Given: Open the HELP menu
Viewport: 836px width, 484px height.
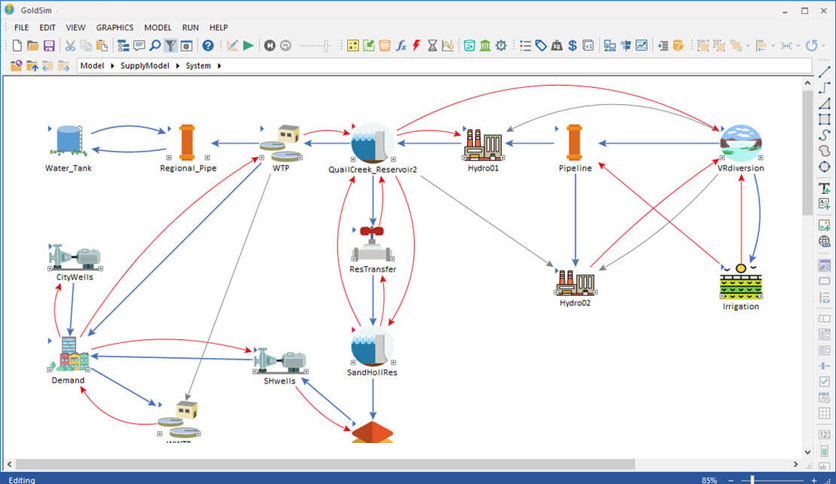Looking at the screenshot, I should coord(219,28).
